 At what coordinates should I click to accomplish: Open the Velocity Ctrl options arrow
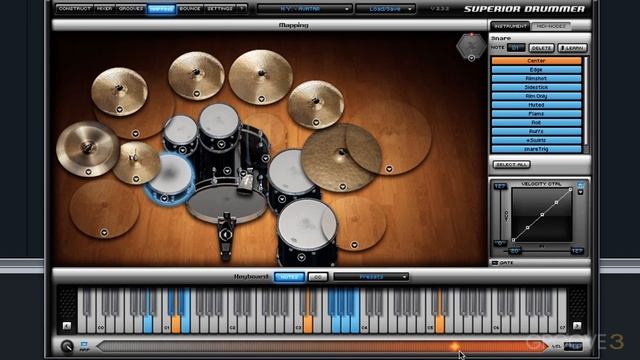(x=580, y=192)
